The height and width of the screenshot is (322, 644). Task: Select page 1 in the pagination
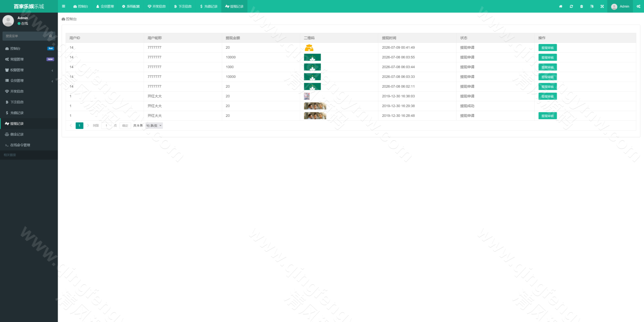click(x=79, y=125)
